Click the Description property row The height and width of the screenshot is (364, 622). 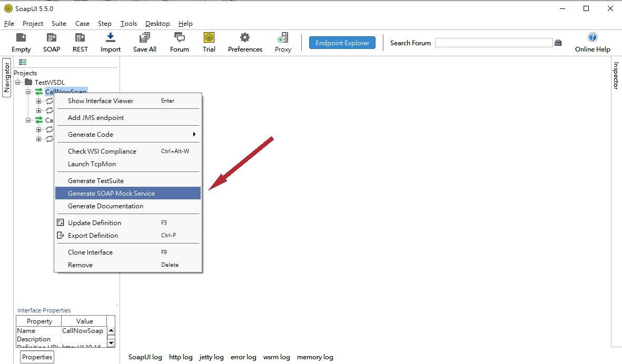[62, 339]
